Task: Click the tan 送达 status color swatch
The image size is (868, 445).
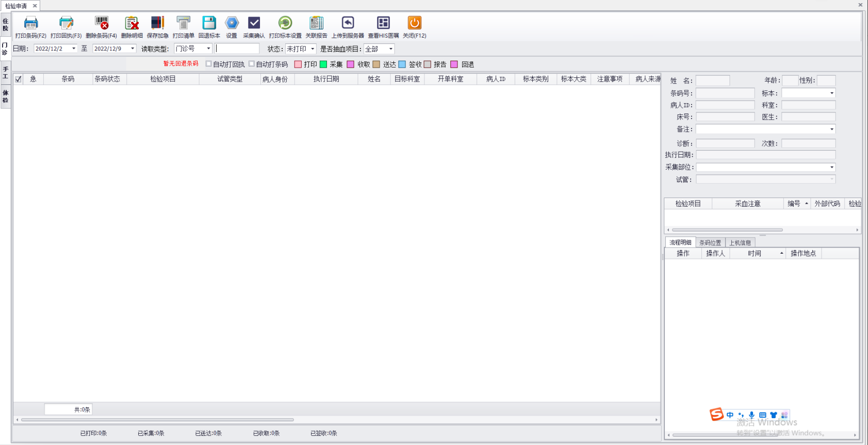Action: [x=376, y=64]
